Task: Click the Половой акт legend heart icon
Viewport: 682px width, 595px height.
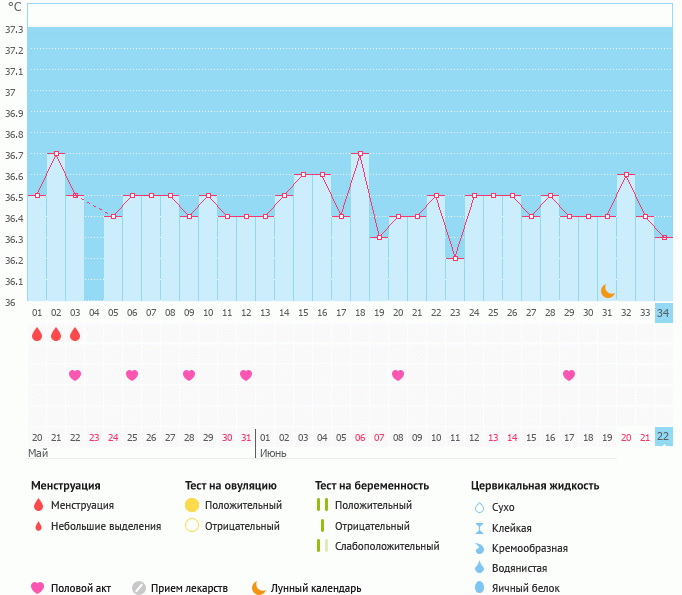Action: tap(38, 588)
